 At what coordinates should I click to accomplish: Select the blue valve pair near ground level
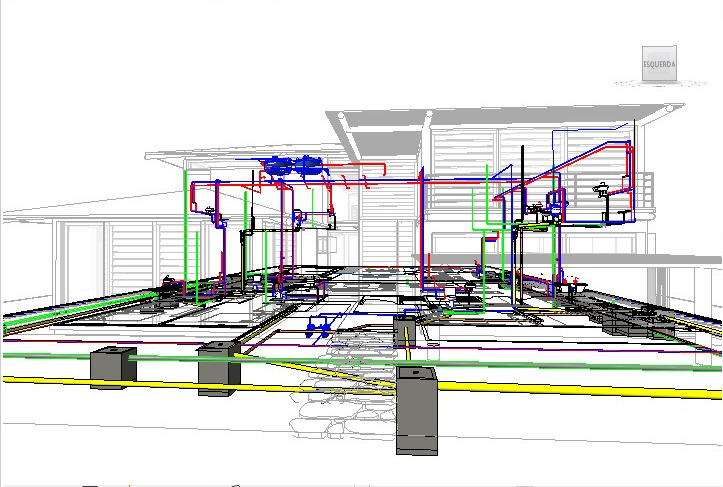click(x=320, y=326)
